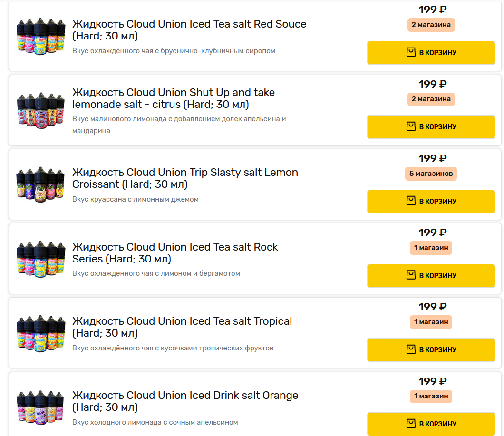Screen dimensions: 504x436
Task: Click 1 магазин badge for Rock Series
Action: [x=431, y=248]
